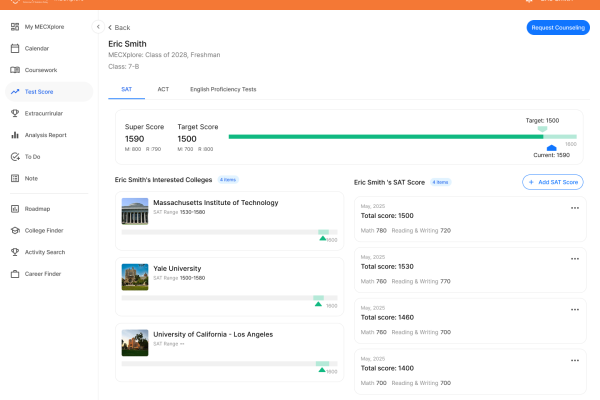Open options menu for 1530 score entry
This screenshot has height=400, width=600.
[x=575, y=259]
